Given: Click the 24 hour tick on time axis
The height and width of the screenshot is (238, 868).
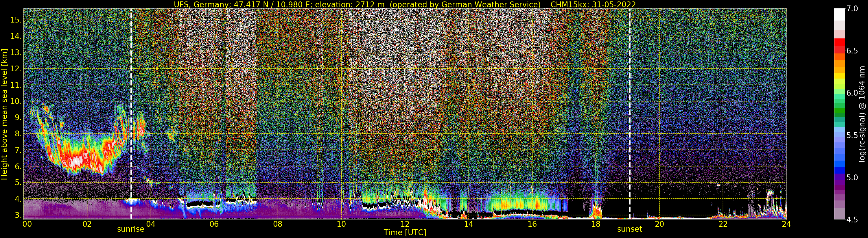Looking at the screenshot, I should click(x=786, y=224).
